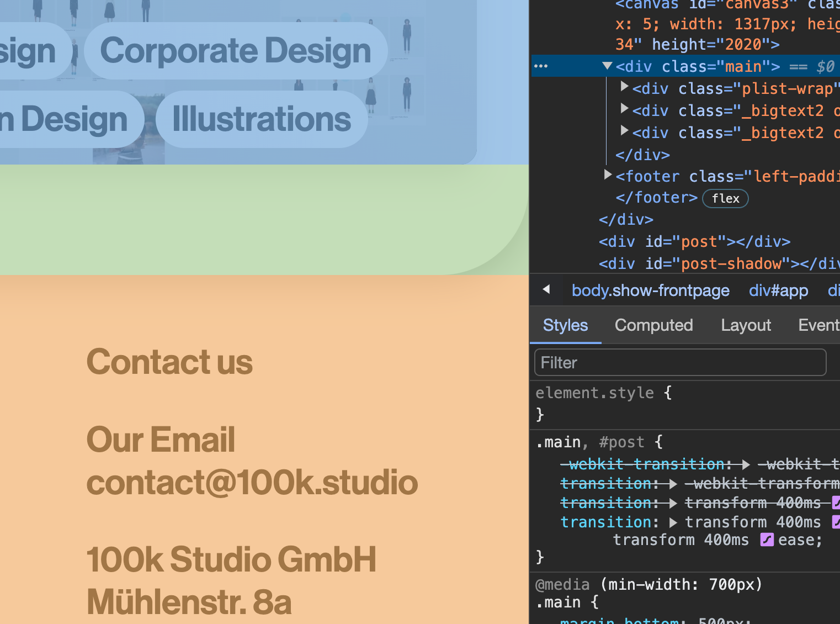Expand the footer left-padding element
Viewport: 840px width, 624px height.
pyautogui.click(x=608, y=175)
